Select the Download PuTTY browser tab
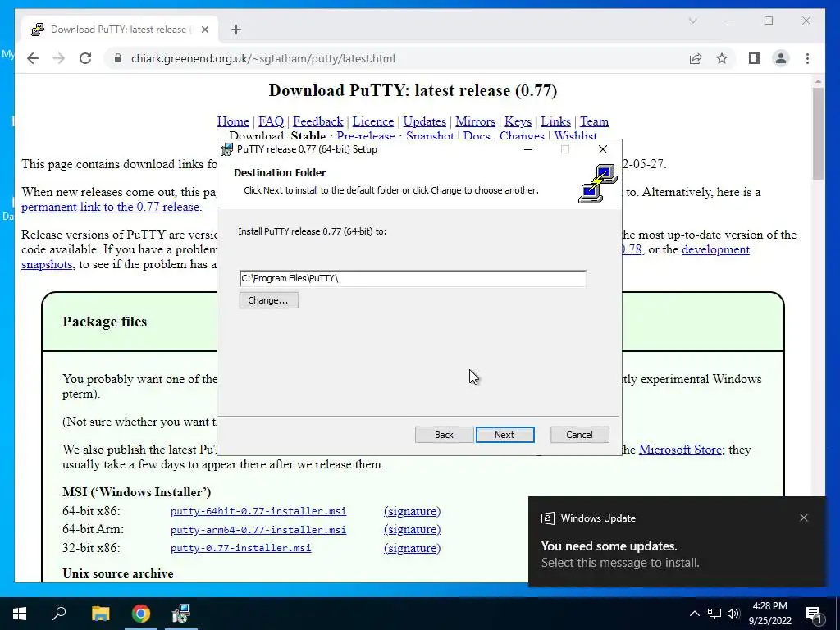Image resolution: width=840 pixels, height=630 pixels. pos(118,30)
